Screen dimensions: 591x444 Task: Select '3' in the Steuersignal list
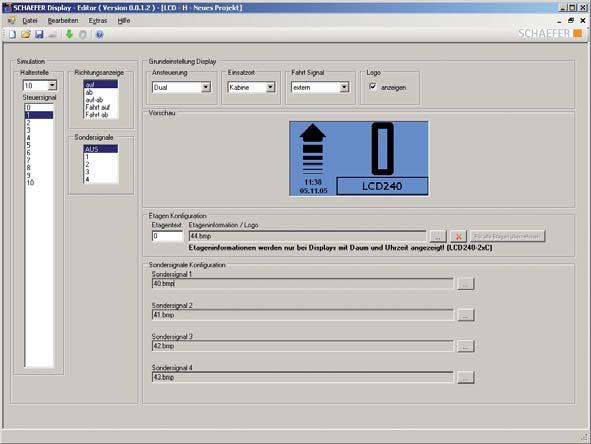(x=39, y=130)
